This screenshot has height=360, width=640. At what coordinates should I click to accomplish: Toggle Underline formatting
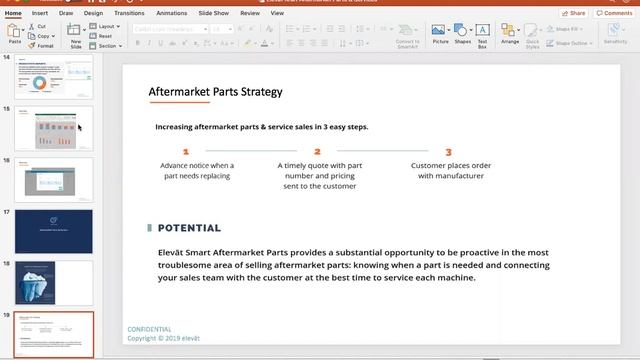160,43
